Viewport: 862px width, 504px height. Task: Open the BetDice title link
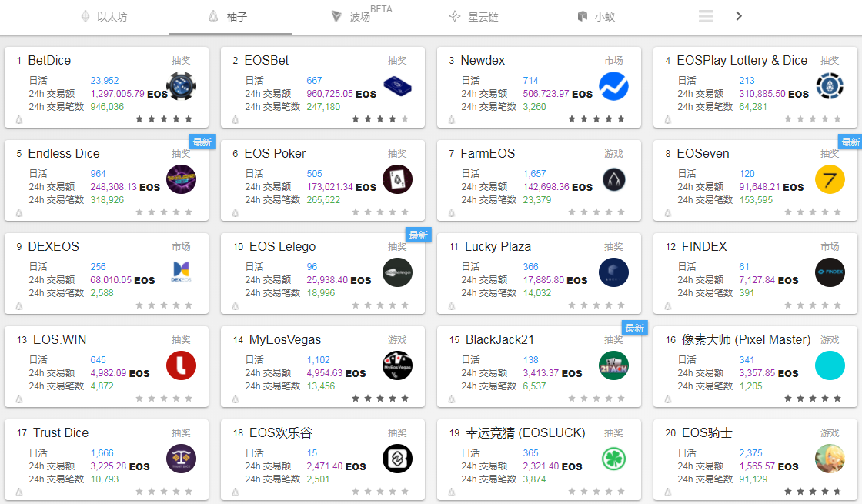pos(49,61)
